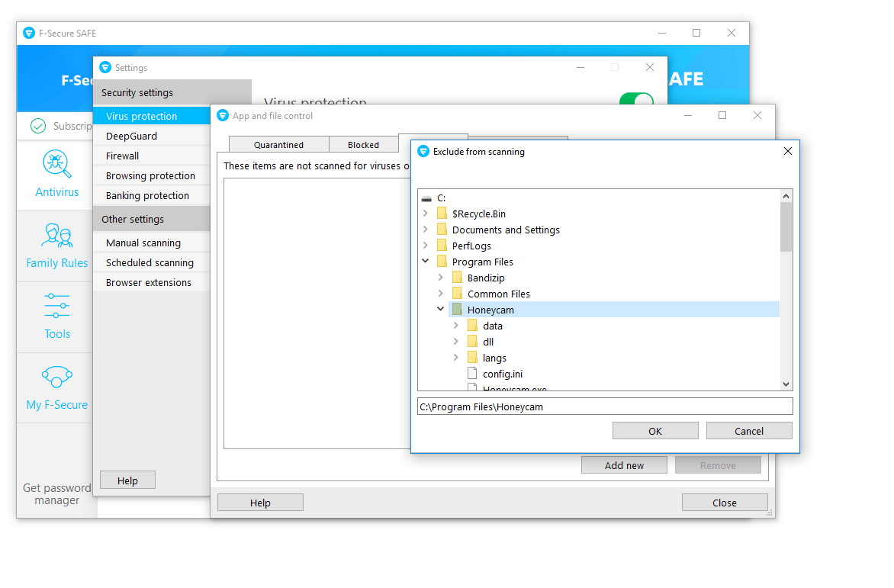Expand the Common Files folder
The height and width of the screenshot is (588, 894).
point(440,294)
